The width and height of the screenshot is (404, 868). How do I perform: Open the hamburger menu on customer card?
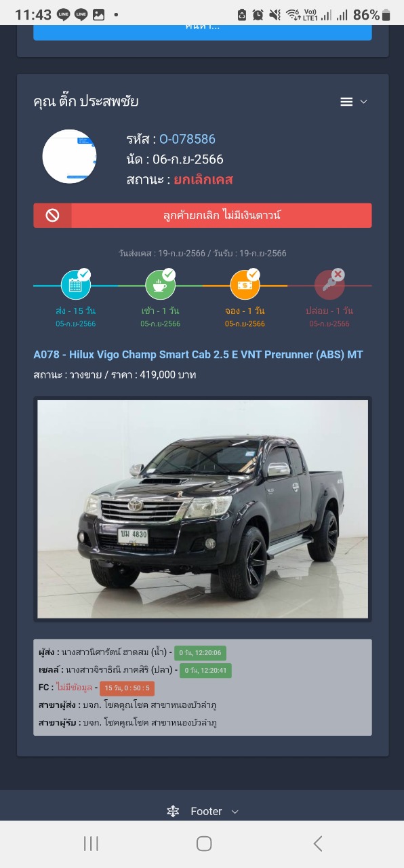346,102
